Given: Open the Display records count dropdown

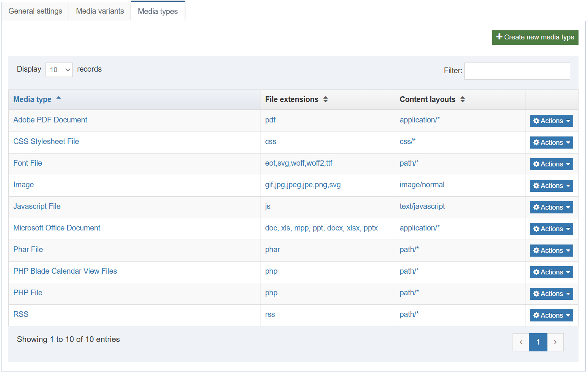Looking at the screenshot, I should (59, 70).
